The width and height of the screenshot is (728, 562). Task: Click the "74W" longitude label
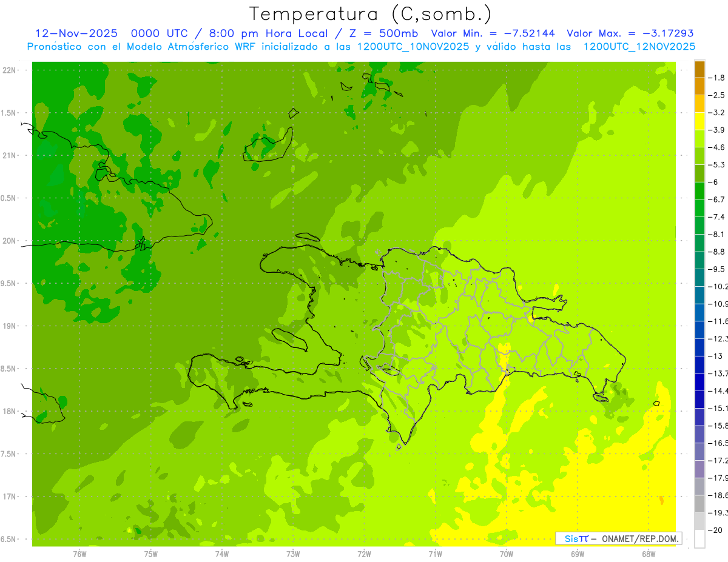coord(222,554)
